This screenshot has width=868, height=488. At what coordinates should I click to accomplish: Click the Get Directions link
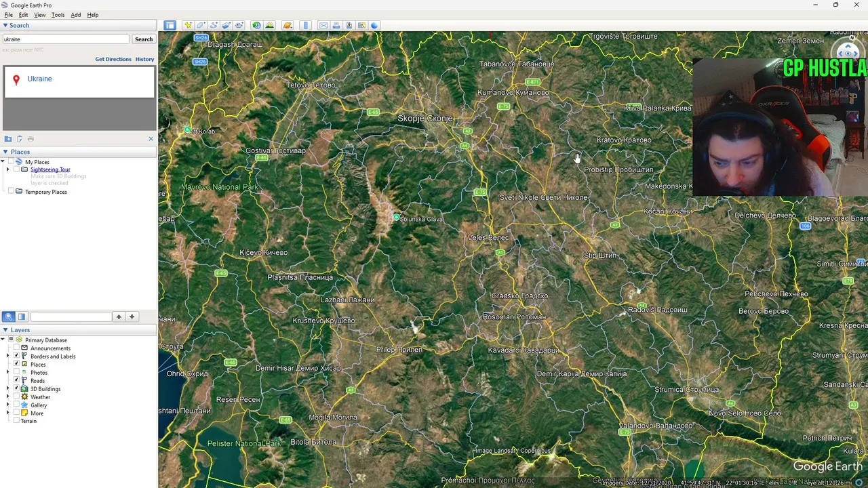tap(113, 59)
